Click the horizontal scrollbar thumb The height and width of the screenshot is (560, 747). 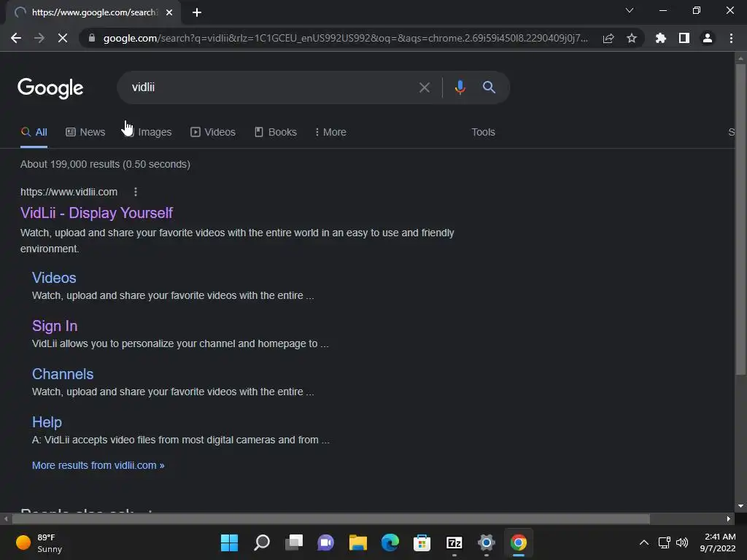pos(330,518)
